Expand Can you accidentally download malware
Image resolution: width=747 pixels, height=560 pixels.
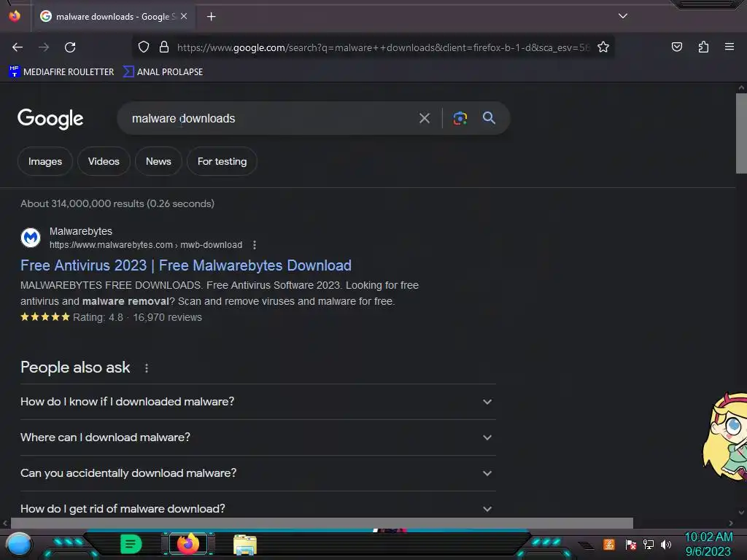[258, 473]
